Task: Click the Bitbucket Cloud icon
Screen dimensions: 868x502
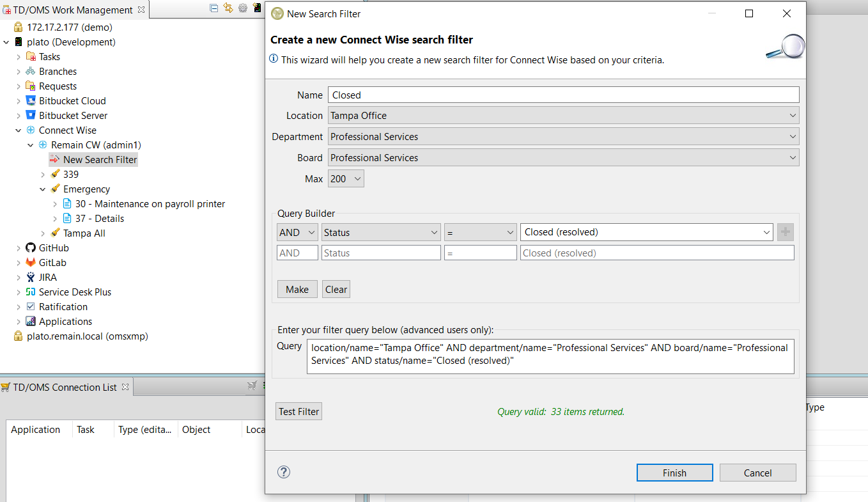Action: pyautogui.click(x=31, y=101)
